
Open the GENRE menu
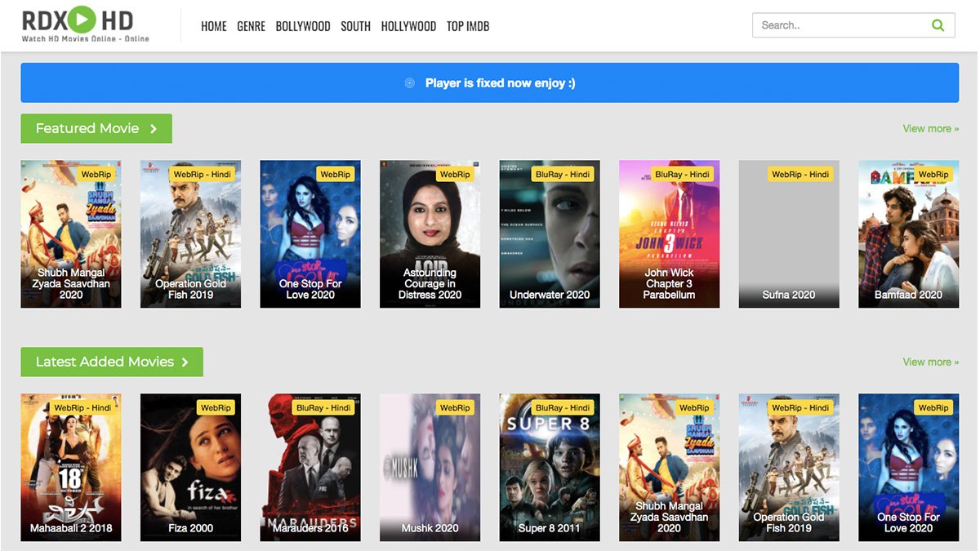coord(251,26)
